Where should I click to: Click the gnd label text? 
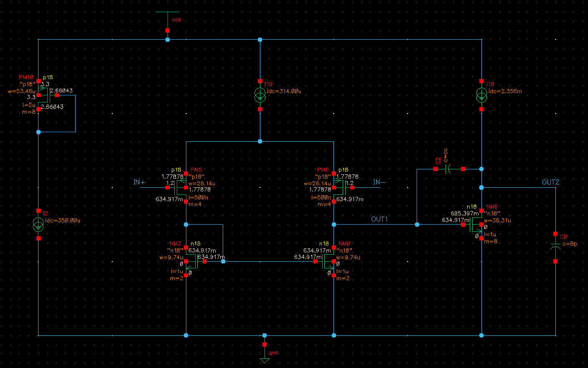pyautogui.click(x=273, y=353)
